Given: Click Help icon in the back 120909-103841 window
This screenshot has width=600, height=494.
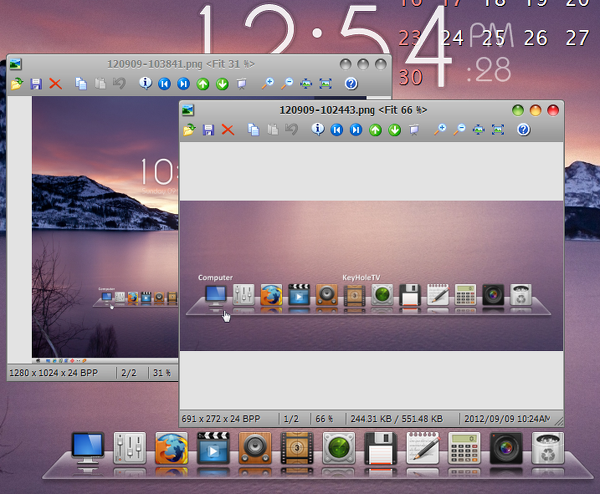Looking at the screenshot, I should click(351, 84).
